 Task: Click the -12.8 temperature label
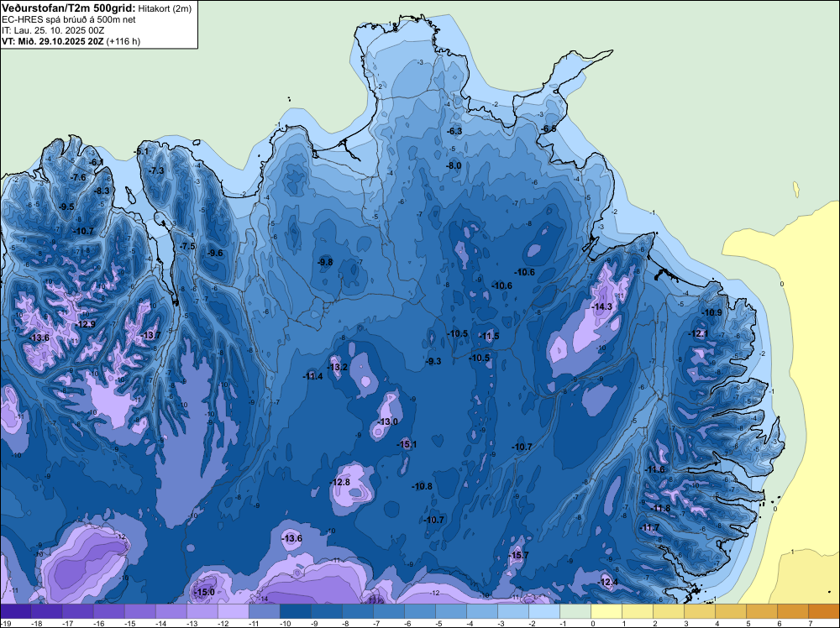click(x=339, y=483)
